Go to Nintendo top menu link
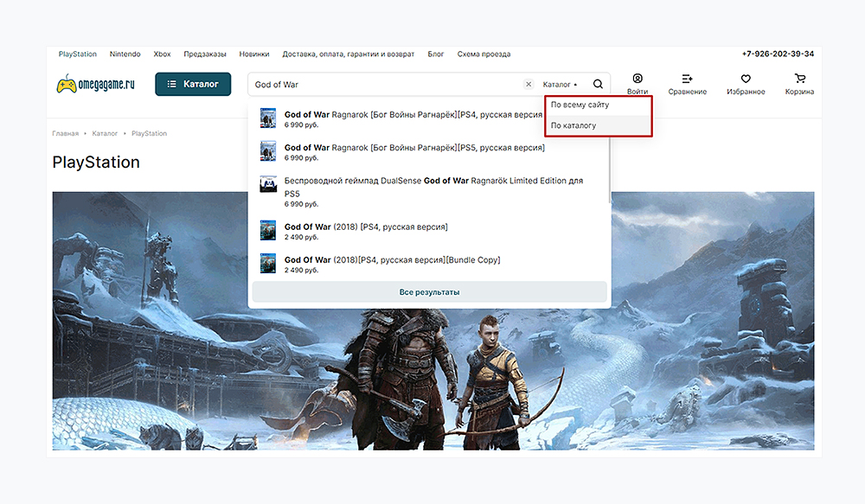The image size is (865, 504). pyautogui.click(x=125, y=54)
